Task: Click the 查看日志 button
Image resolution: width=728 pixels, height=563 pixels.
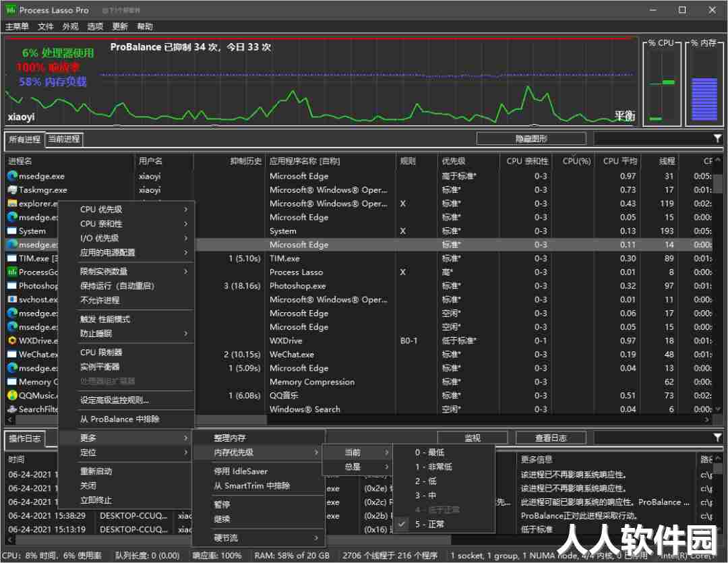Action: (551, 438)
